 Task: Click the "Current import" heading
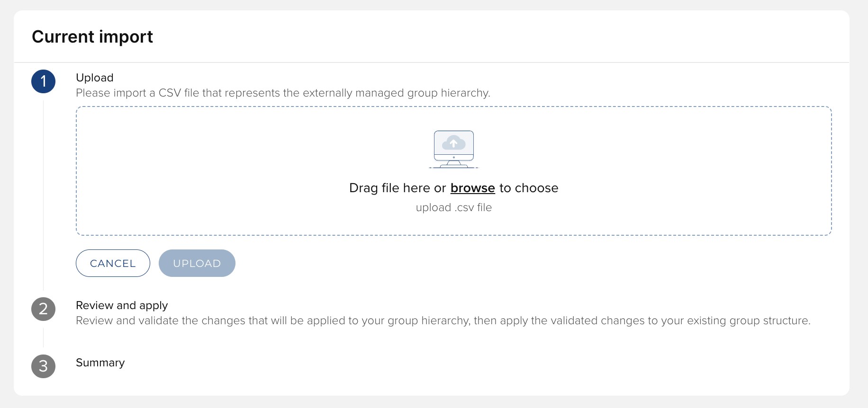[x=92, y=36]
